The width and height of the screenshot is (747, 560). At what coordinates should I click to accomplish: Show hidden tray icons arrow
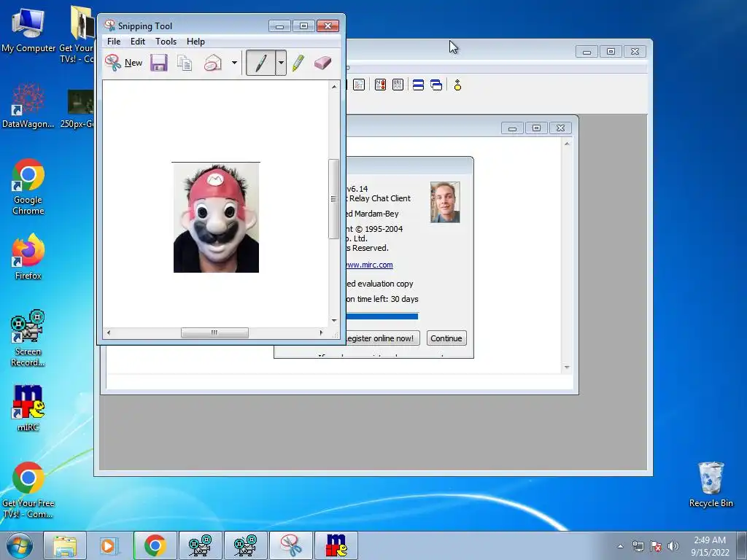pyautogui.click(x=620, y=546)
